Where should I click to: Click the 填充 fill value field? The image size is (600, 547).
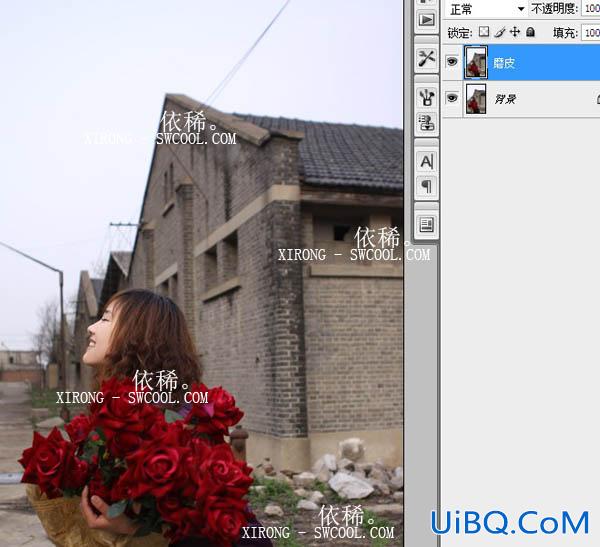[590, 33]
